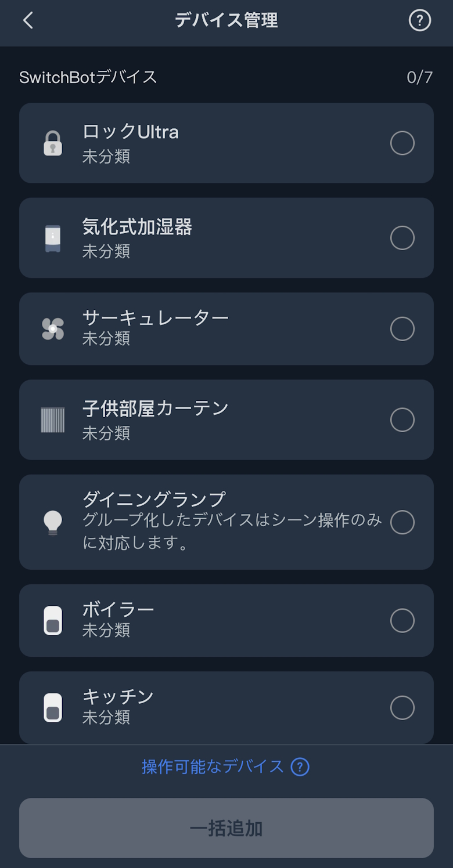
Task: Tap the fan icon for サーキュレーター
Action: 53,329
